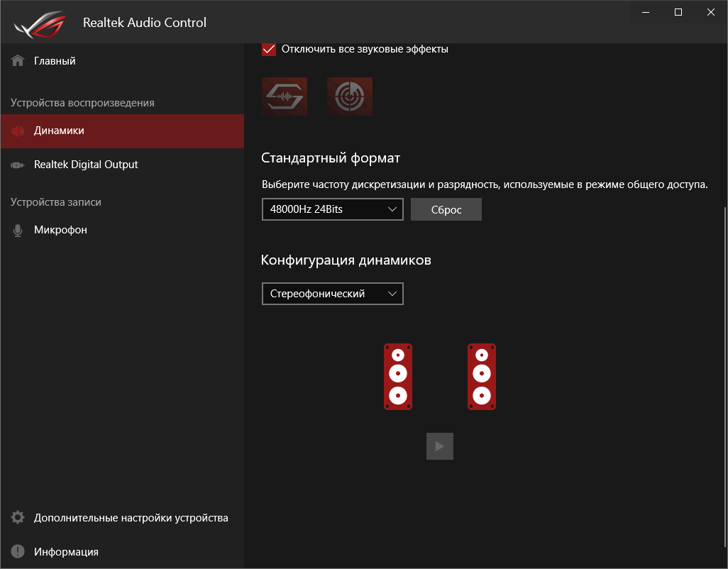The height and width of the screenshot is (569, 728).
Task: Click the 'Конфигурация динамиков' heading
Action: coord(346,260)
